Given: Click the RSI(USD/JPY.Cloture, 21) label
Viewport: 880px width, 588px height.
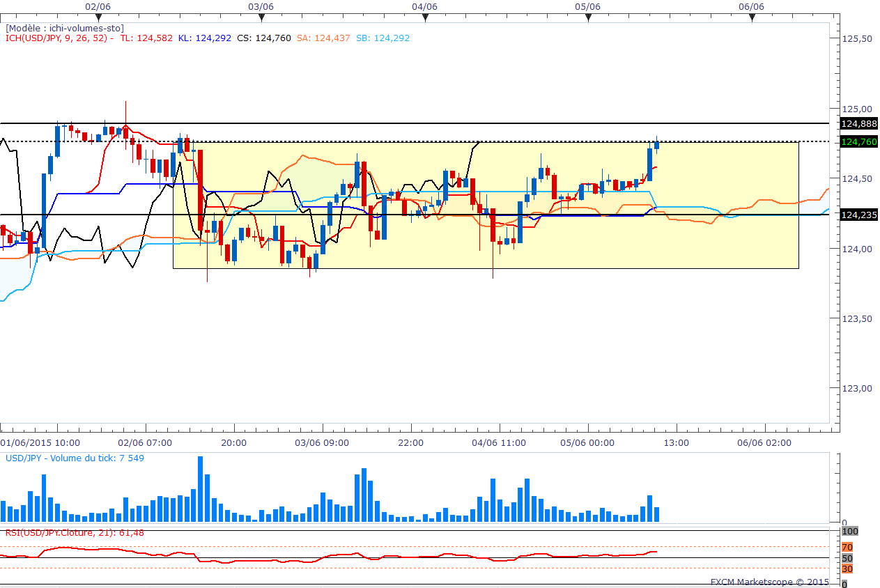Looking at the screenshot, I should click(75, 532).
